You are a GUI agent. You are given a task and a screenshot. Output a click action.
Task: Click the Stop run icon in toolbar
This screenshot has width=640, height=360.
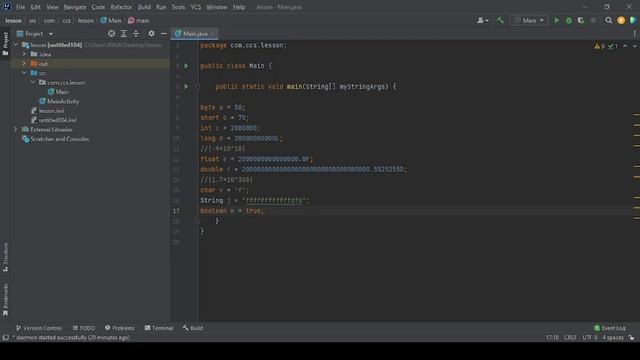pos(593,20)
